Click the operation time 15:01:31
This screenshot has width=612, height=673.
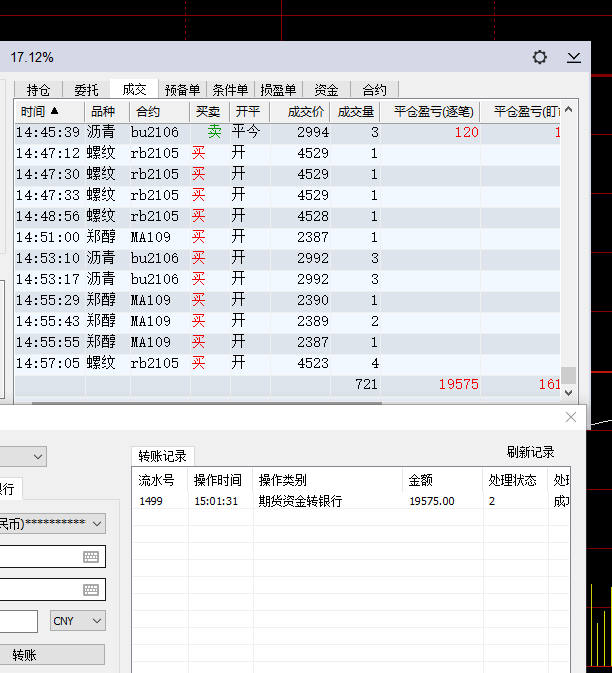click(216, 501)
